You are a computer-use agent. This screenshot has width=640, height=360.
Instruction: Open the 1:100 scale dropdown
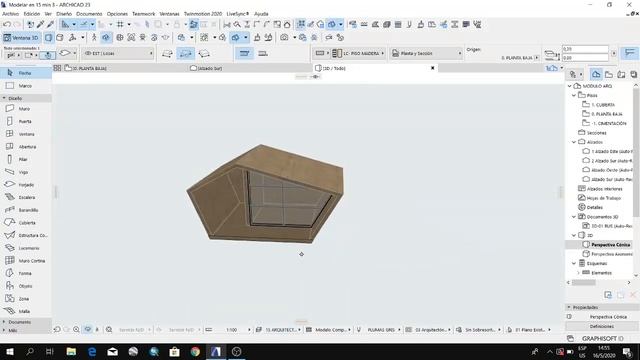[x=232, y=330]
